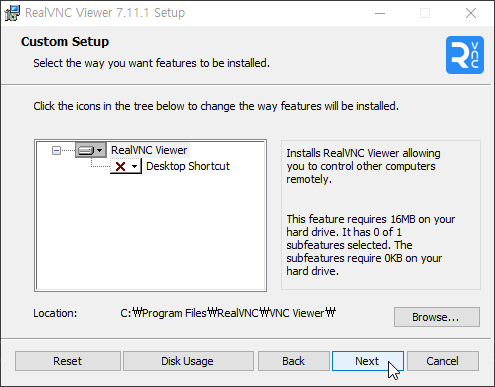Minimize the setup window
Screen dimensions: 495x387
[380, 13]
